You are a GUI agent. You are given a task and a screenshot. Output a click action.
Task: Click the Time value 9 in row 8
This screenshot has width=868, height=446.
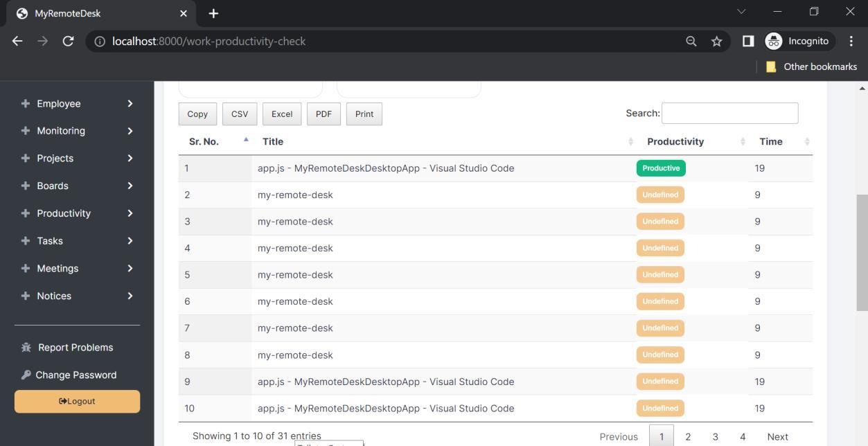[x=758, y=355]
